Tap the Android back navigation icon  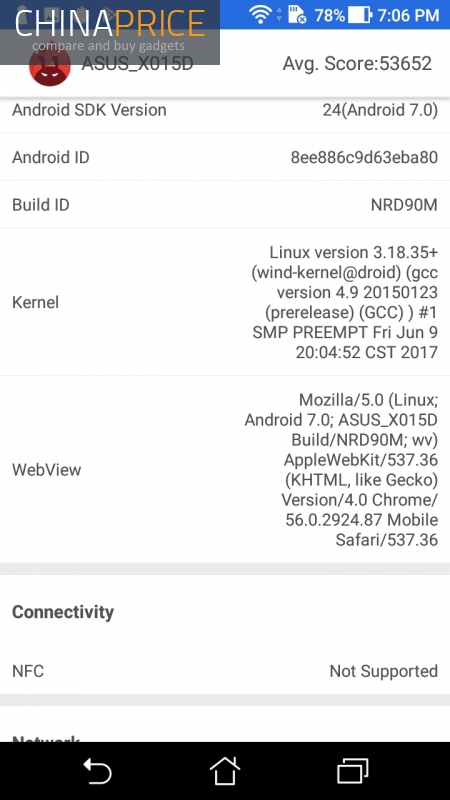[97, 770]
